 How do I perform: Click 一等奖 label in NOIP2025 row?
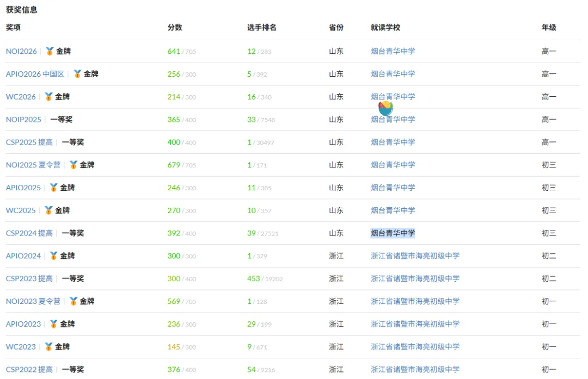point(61,120)
